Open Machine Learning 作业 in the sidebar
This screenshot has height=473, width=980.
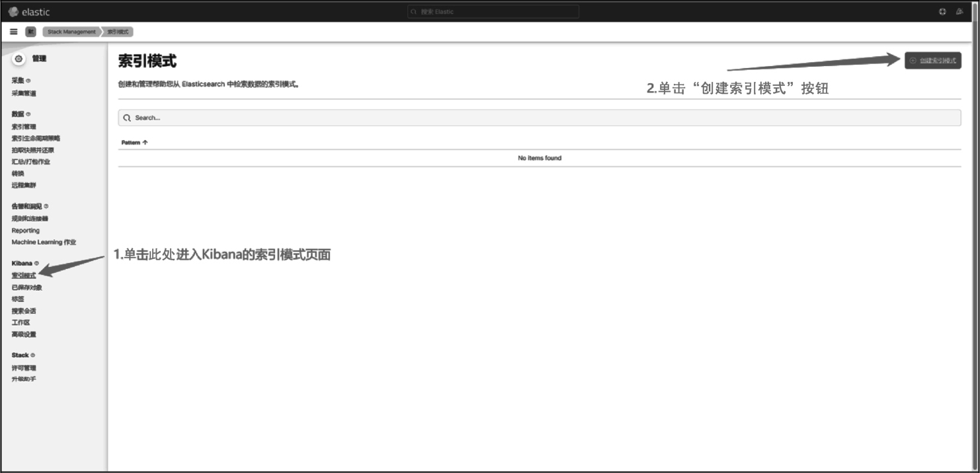point(44,242)
